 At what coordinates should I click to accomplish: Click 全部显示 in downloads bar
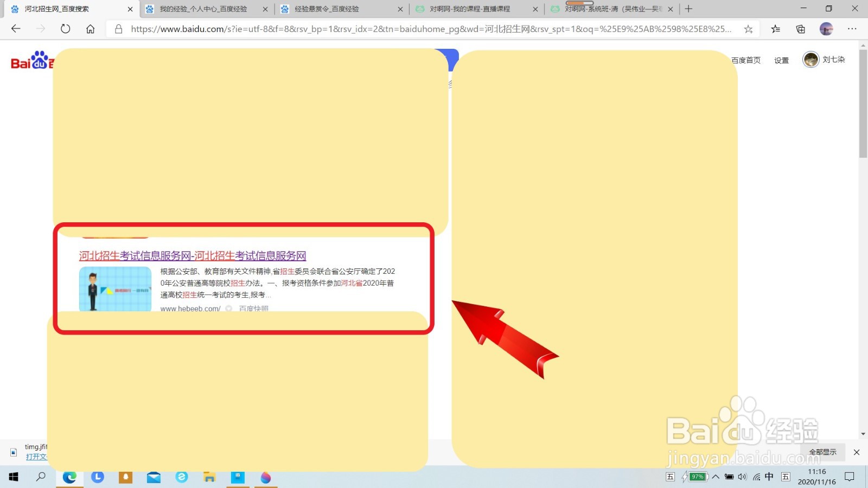823,452
